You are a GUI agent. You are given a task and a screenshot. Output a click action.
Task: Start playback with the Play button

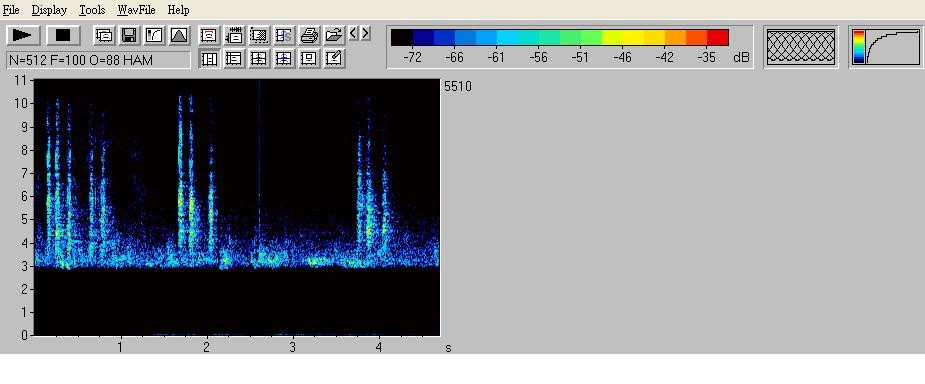point(23,35)
